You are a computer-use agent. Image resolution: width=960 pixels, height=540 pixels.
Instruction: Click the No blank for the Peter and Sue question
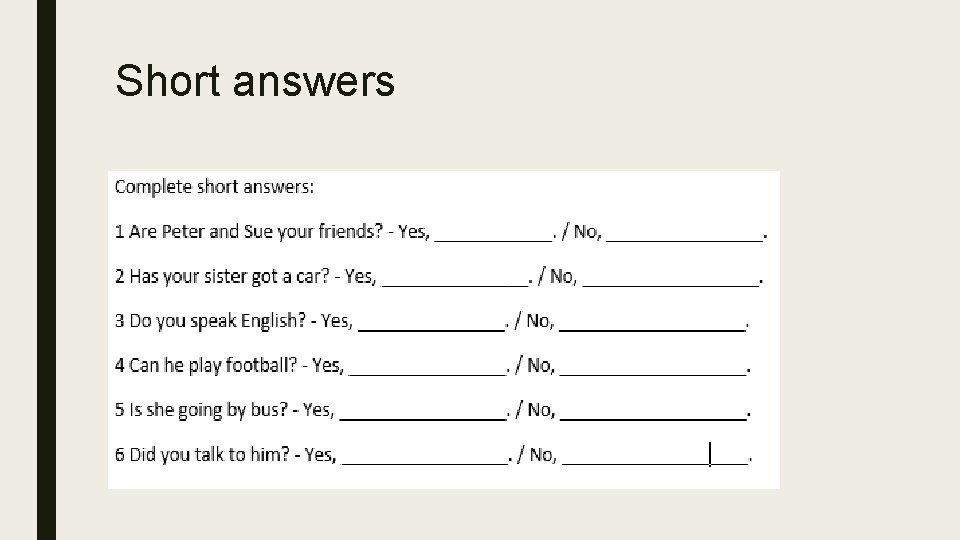(x=684, y=236)
